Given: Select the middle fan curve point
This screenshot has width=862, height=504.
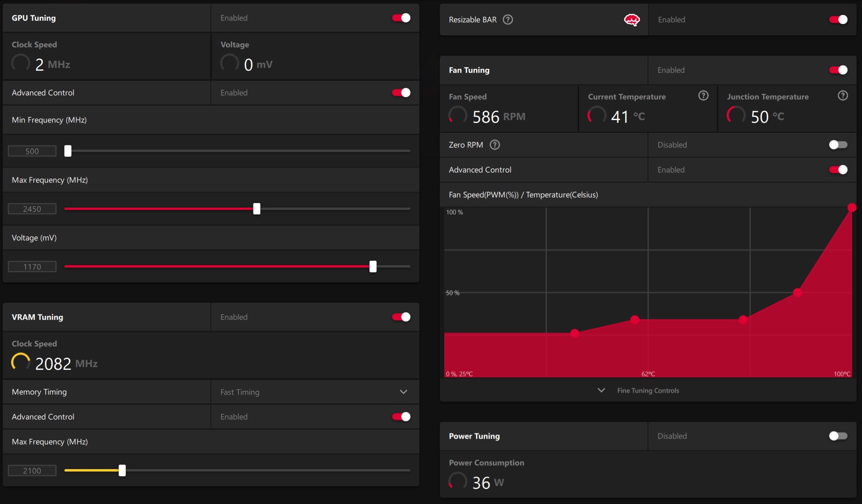Looking at the screenshot, I should click(743, 320).
